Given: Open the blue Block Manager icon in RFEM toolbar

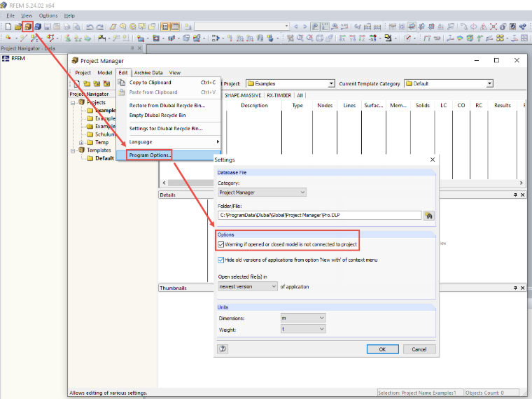Looking at the screenshot, I should [x=38, y=27].
